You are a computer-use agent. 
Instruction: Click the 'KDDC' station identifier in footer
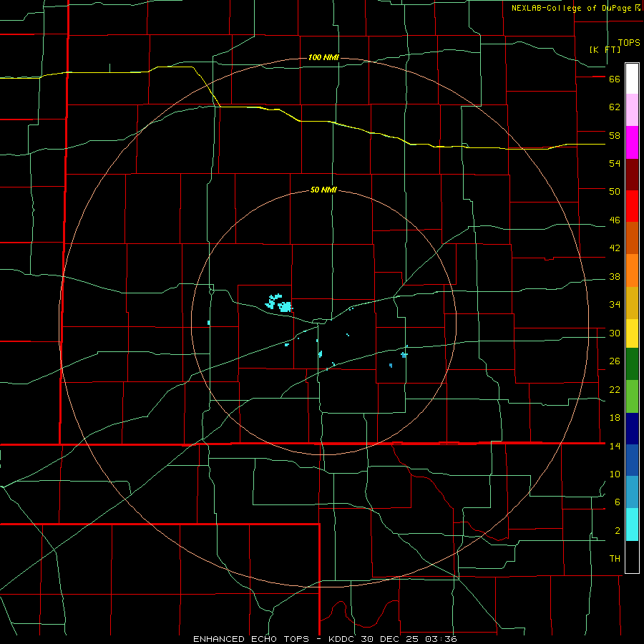coord(343,639)
